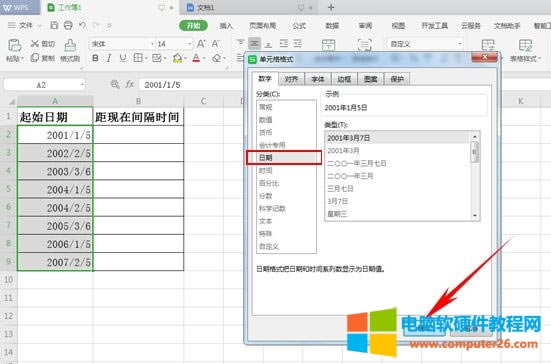Click the top align icon
This screenshot has width=551, height=364.
point(241,43)
